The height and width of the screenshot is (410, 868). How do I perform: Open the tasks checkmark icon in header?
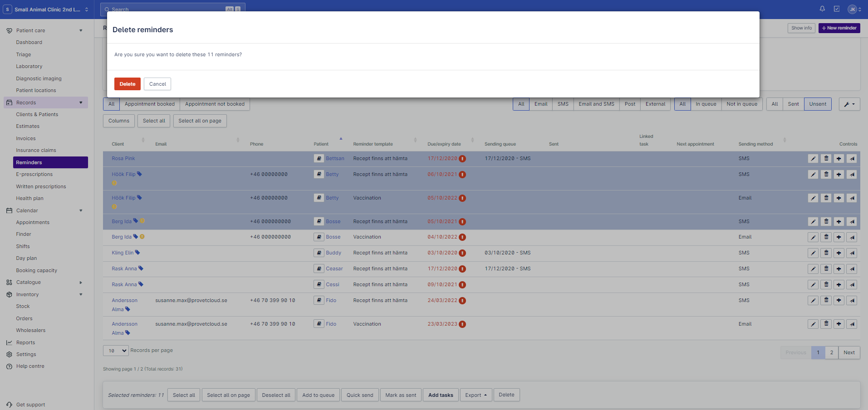(x=836, y=9)
